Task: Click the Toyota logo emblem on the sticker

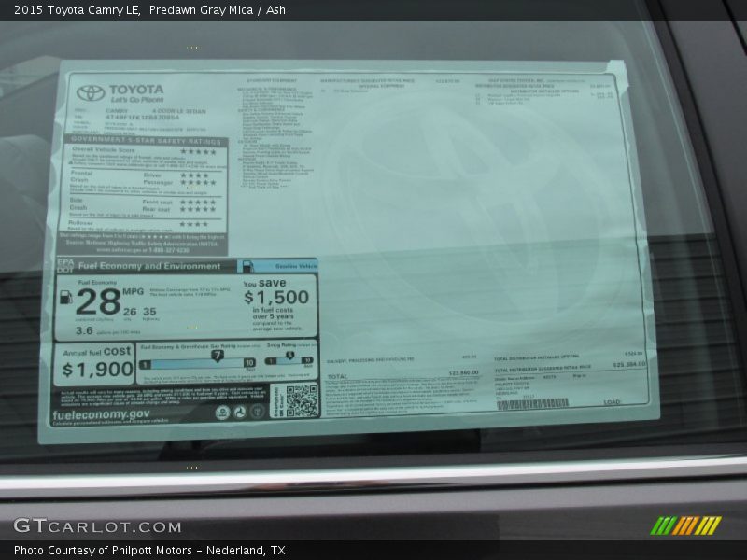Action: click(91, 92)
